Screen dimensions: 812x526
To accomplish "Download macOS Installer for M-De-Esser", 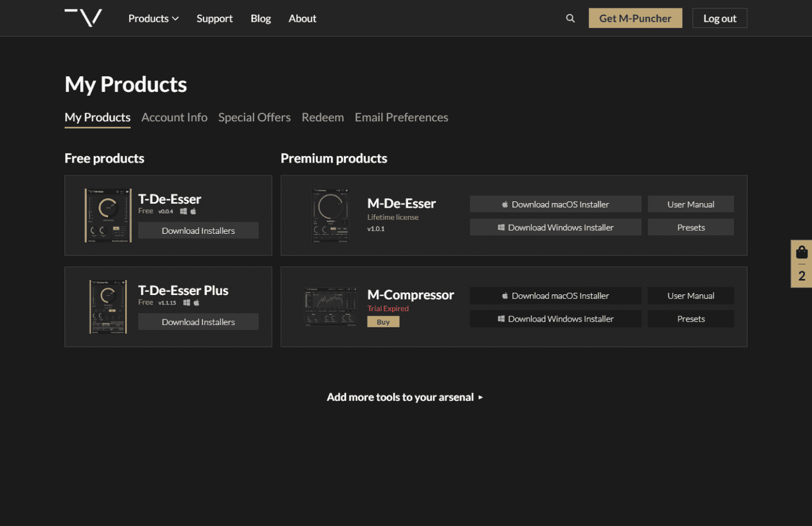I will pyautogui.click(x=555, y=204).
